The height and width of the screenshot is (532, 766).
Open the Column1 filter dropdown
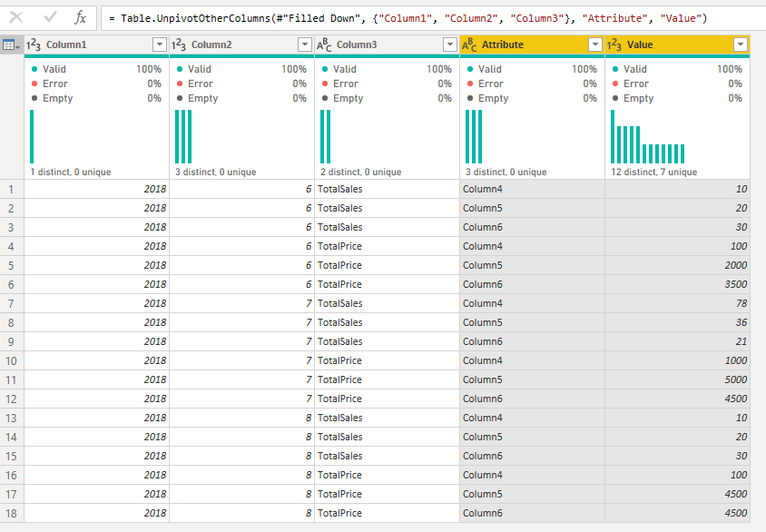[159, 45]
